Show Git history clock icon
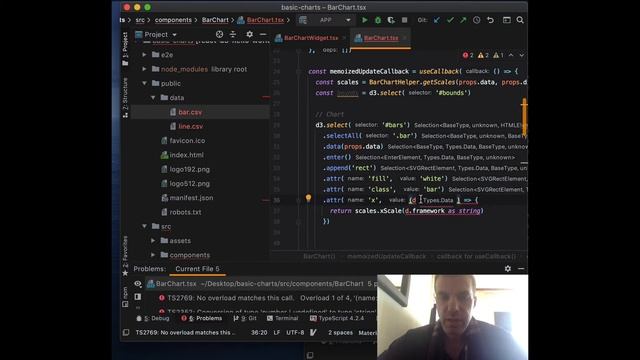The width and height of the screenshot is (640, 360). [x=477, y=20]
